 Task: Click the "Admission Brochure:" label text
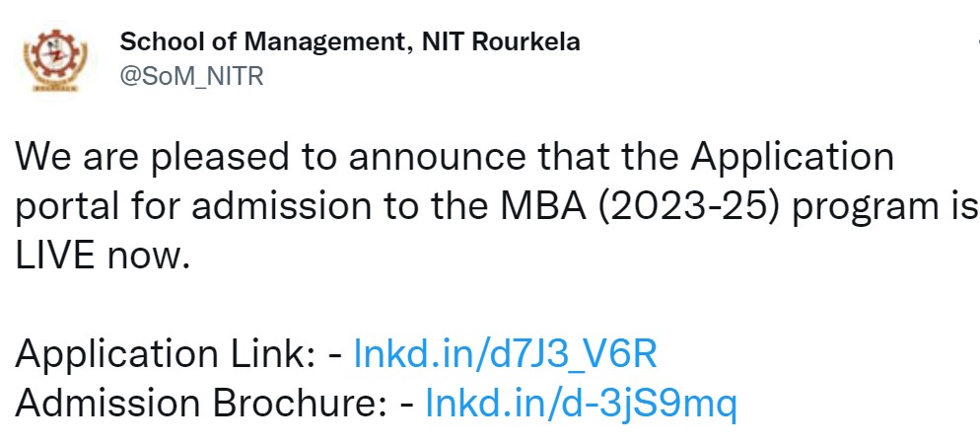[201, 404]
